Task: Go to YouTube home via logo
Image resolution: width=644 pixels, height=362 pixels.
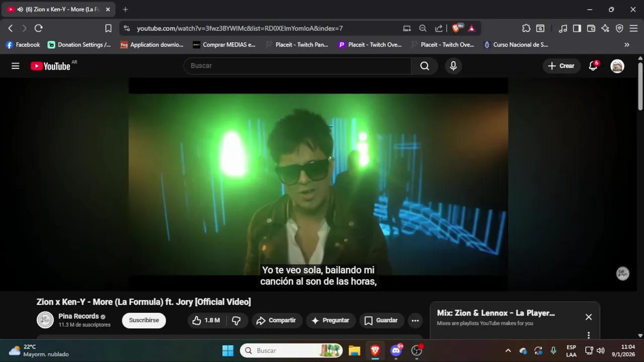Action: [50, 66]
